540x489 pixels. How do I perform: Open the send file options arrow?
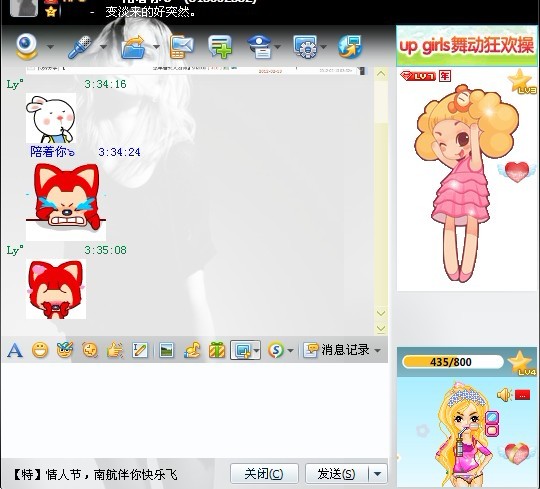[x=156, y=46]
